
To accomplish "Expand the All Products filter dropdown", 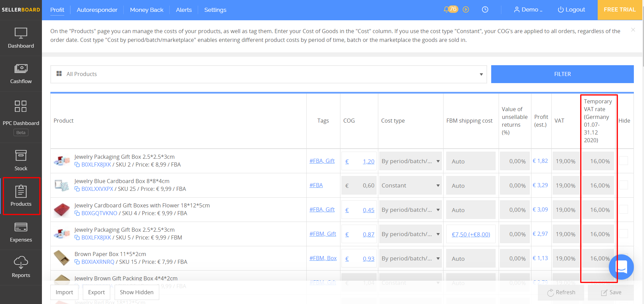I will click(x=268, y=74).
